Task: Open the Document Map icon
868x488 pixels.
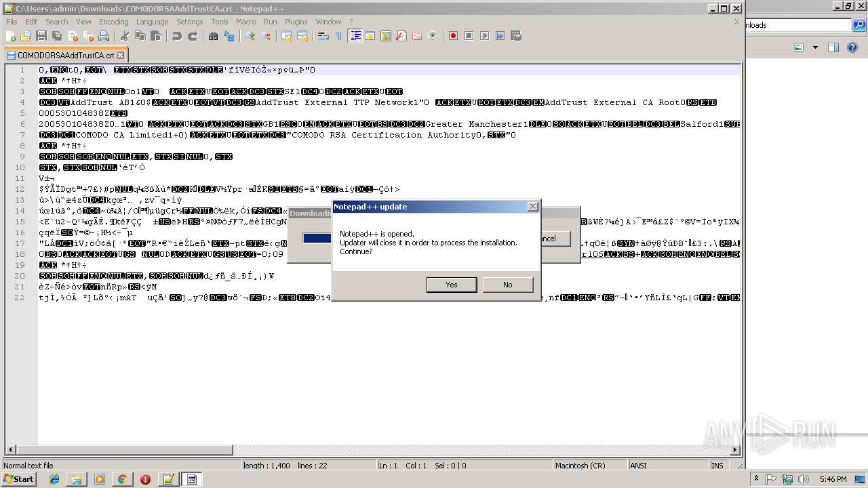Action: (385, 36)
